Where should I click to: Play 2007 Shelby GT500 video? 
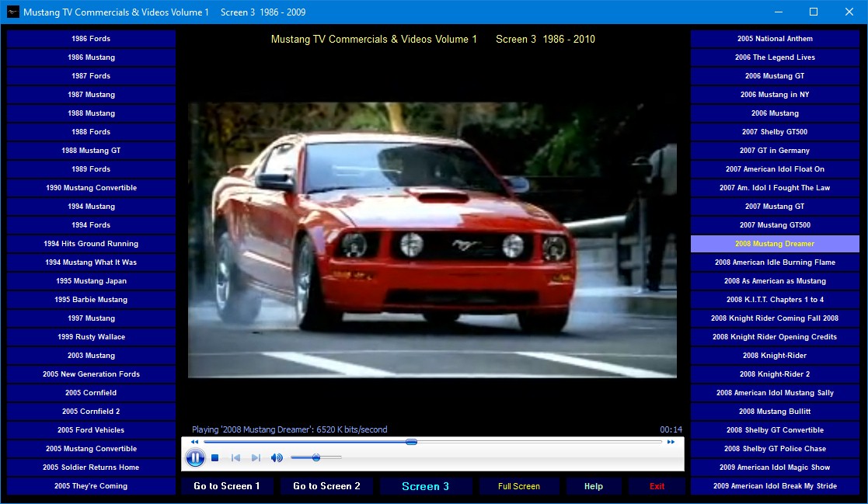pos(775,132)
